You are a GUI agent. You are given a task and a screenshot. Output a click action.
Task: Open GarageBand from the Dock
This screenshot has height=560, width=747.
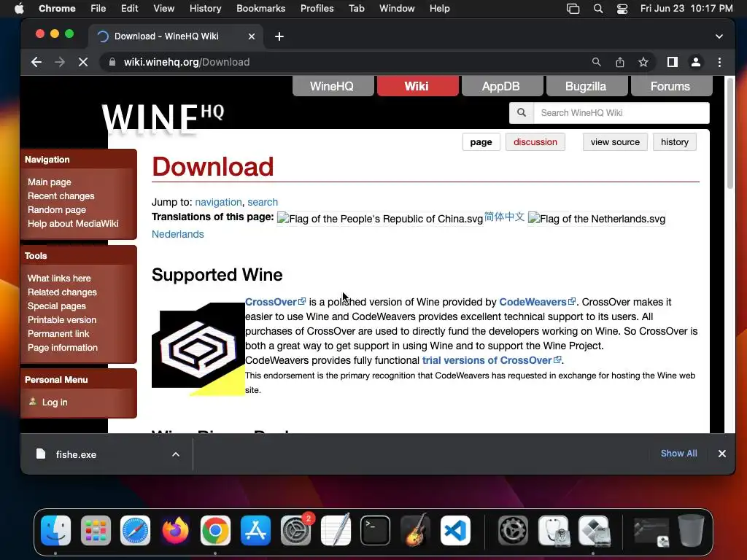415,531
